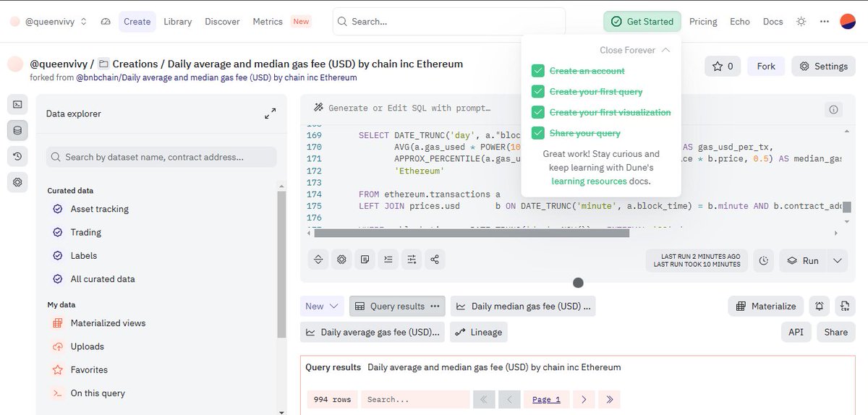This screenshot has width=868, height=415.
Task: Click the Share button
Action: click(x=835, y=333)
